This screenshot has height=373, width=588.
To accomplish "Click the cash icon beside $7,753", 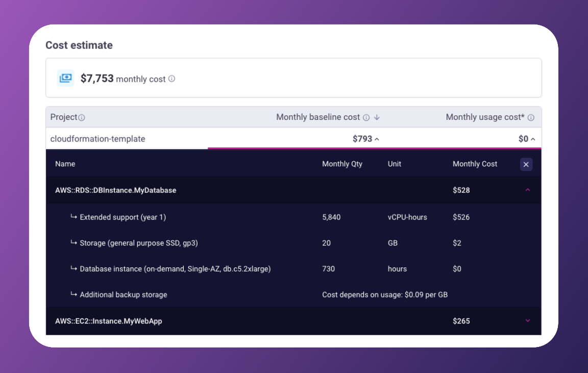I will click(65, 78).
